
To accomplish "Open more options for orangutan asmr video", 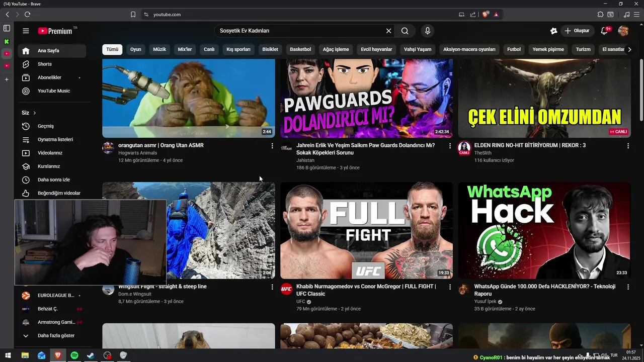I will [x=272, y=146].
